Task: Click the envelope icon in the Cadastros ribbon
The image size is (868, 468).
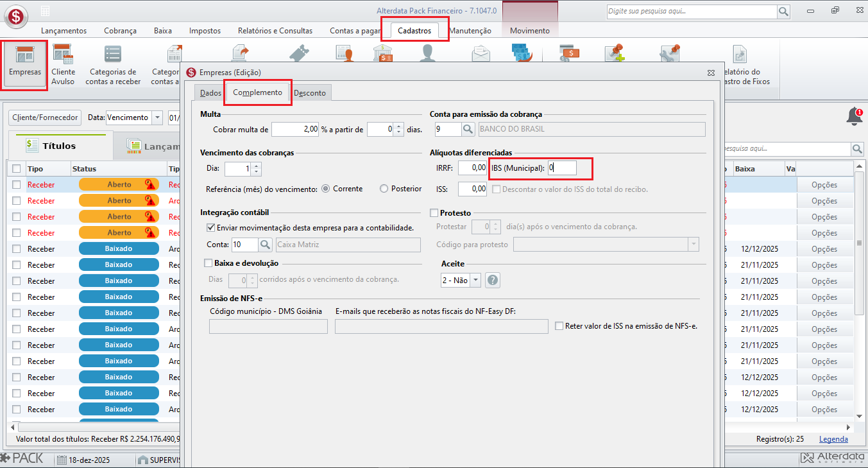Action: pyautogui.click(x=481, y=55)
